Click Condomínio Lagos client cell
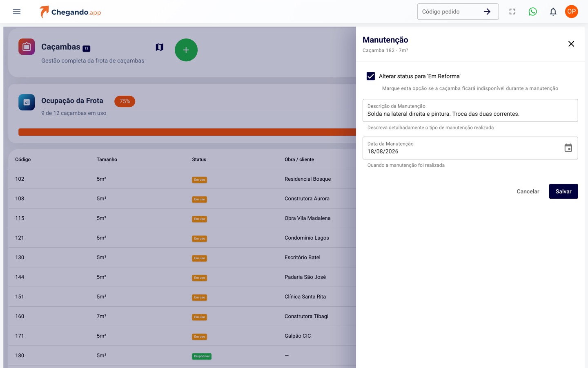 (307, 238)
